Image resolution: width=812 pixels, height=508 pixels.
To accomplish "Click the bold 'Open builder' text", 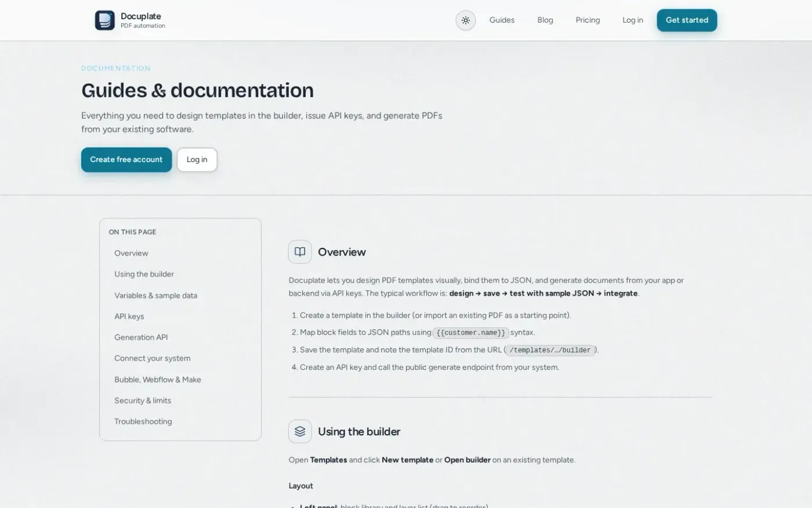I will point(467,460).
